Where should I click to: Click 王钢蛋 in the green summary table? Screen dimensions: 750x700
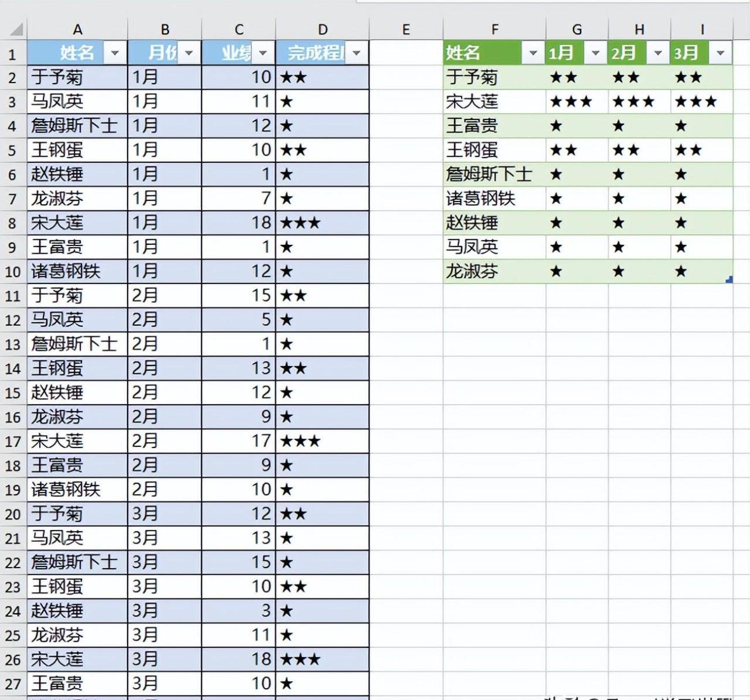pyautogui.click(x=495, y=150)
